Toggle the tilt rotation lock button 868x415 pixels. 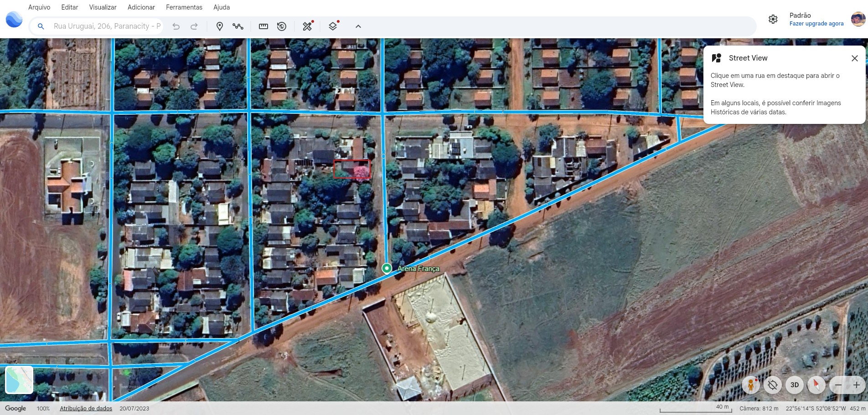tap(773, 385)
